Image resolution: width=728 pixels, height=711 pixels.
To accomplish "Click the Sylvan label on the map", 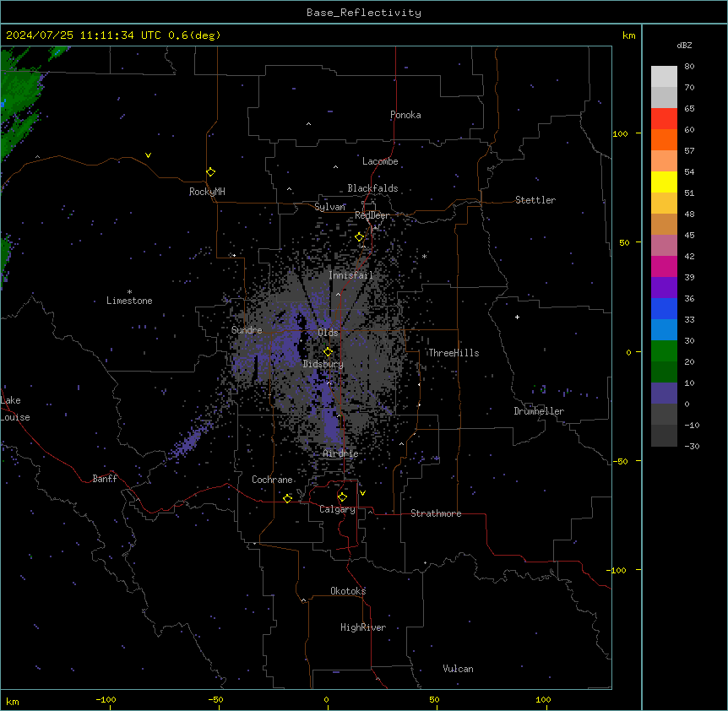I will [x=329, y=207].
